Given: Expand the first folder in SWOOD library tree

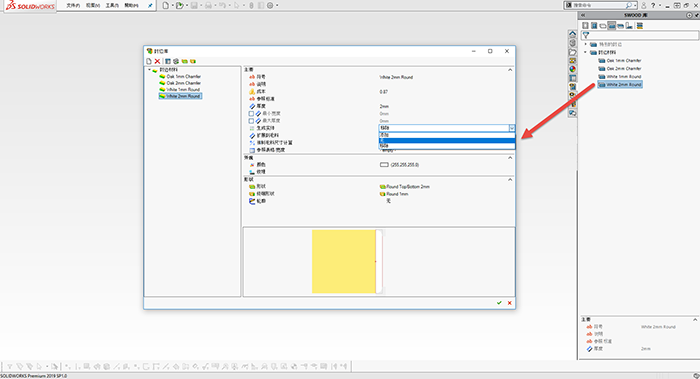Looking at the screenshot, I should point(586,44).
